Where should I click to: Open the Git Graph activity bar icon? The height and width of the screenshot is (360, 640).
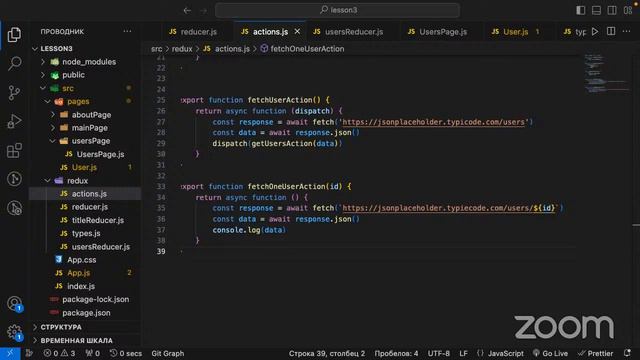pyautogui.click(x=14, y=179)
